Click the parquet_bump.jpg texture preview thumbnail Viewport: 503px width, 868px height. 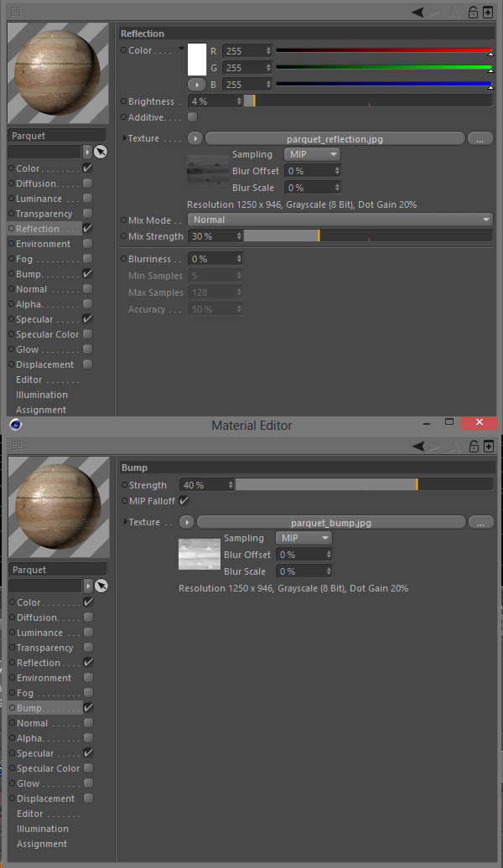click(x=200, y=554)
